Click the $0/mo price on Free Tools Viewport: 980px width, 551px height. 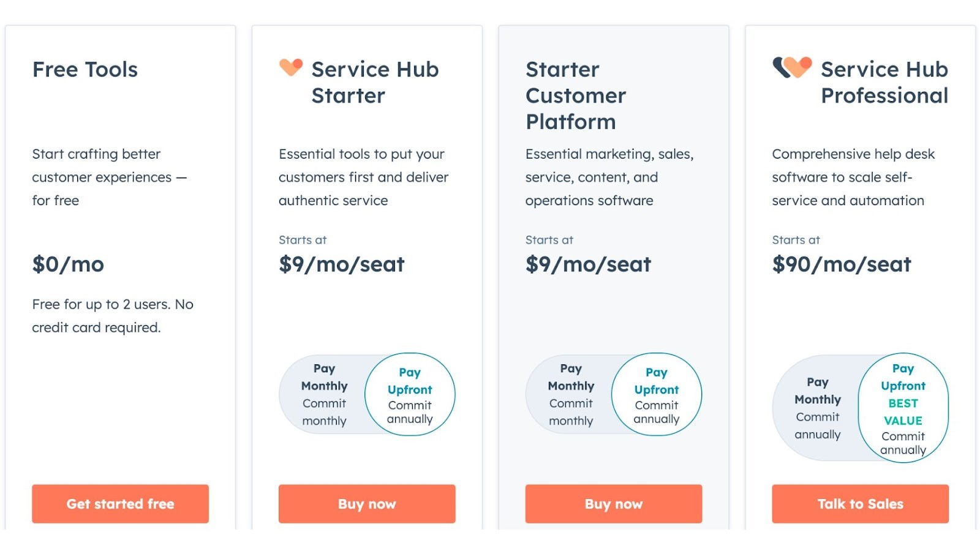[68, 264]
